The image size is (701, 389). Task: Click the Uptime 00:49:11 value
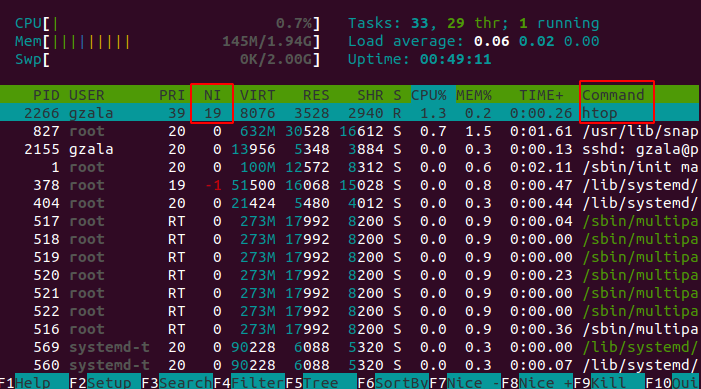tap(456, 59)
